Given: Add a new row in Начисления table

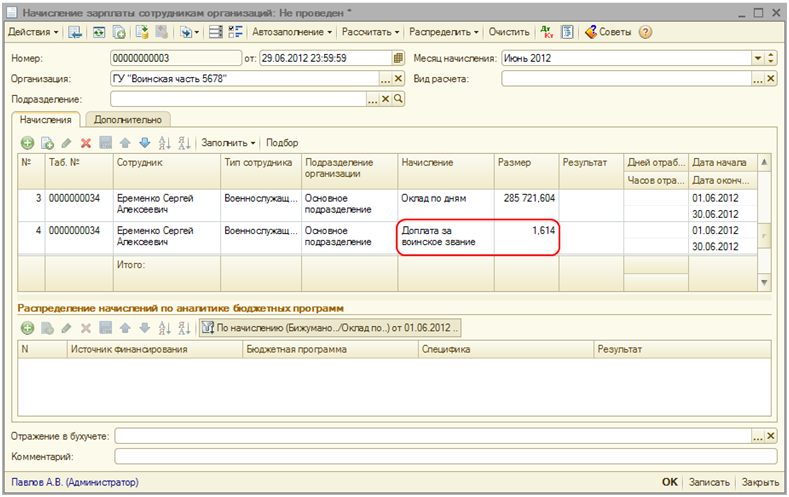Looking at the screenshot, I should (27, 143).
